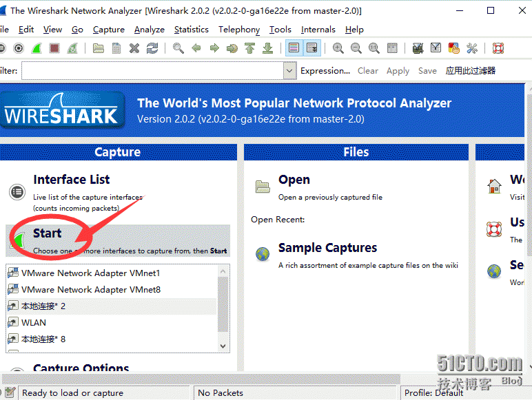
Task: Open the Help menu
Action: (x=354, y=30)
